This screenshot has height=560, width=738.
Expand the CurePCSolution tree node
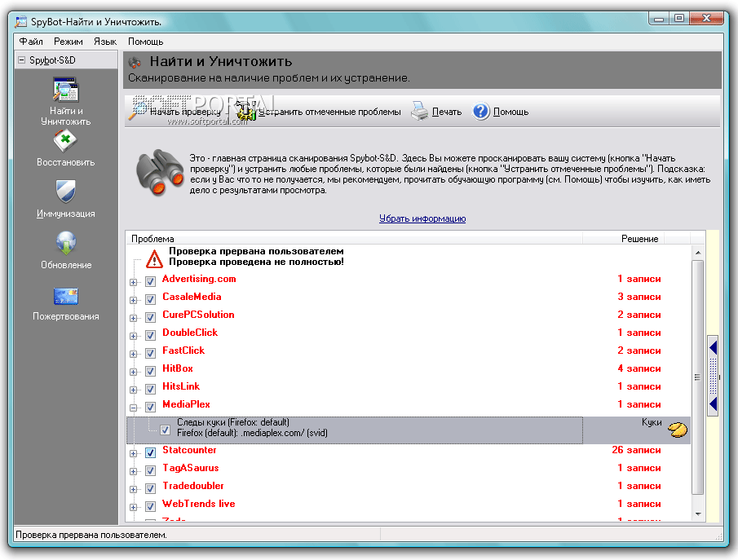pyautogui.click(x=134, y=318)
